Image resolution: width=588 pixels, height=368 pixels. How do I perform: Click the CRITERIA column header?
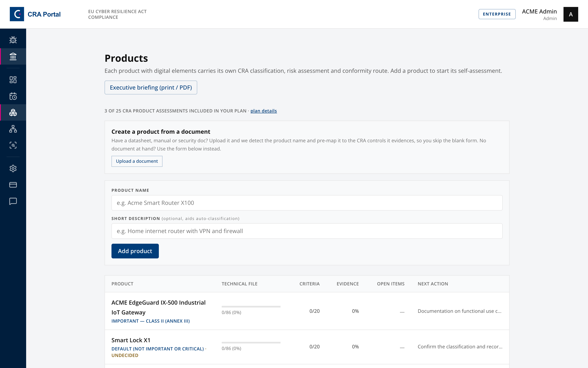tap(309, 284)
